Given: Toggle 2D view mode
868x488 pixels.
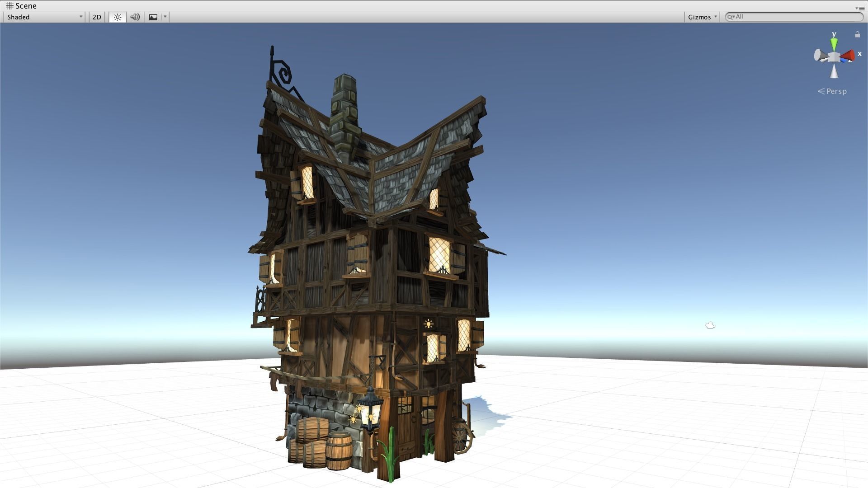Looking at the screenshot, I should 97,17.
